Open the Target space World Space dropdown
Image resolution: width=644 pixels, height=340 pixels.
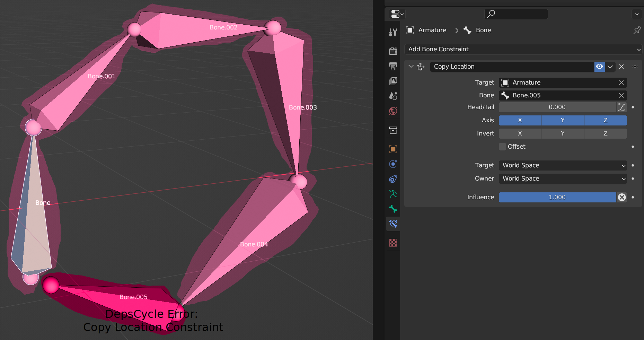click(x=563, y=165)
